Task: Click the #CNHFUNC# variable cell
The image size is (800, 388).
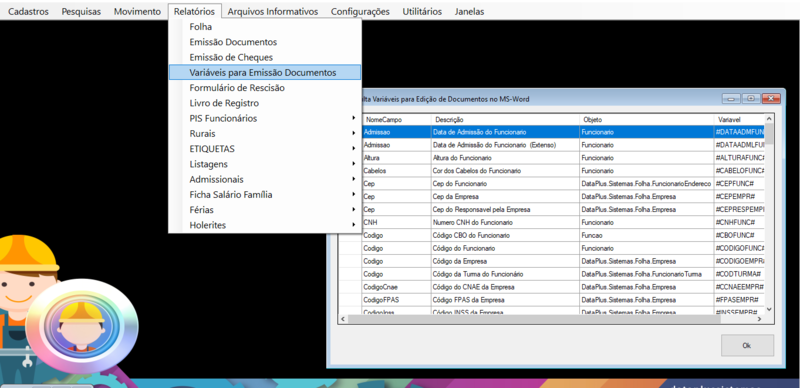Action: [739, 223]
